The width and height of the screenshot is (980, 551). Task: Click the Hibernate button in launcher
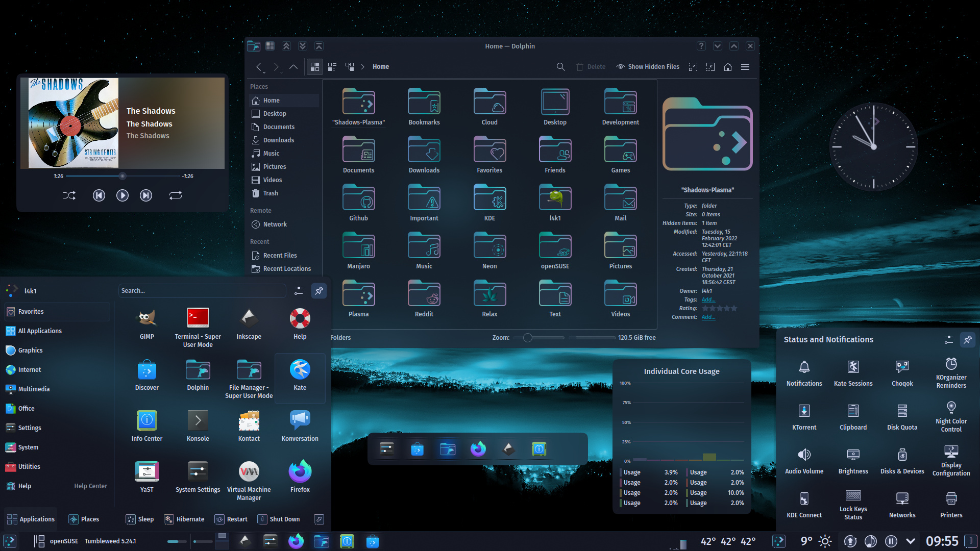click(184, 519)
